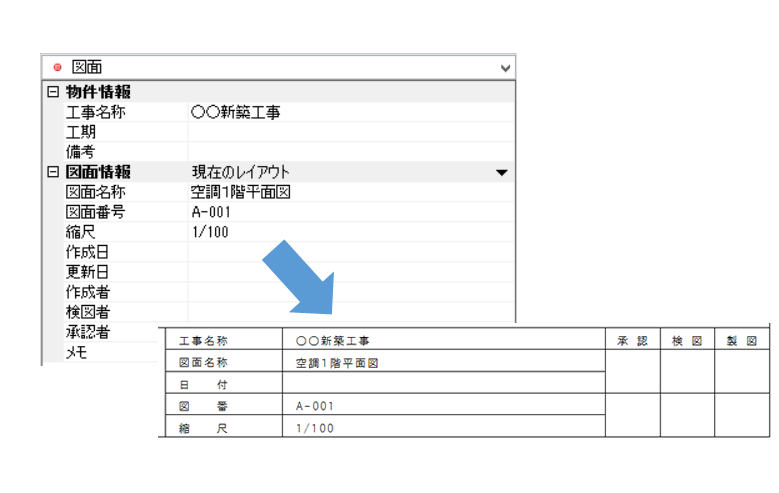Click the 縮尺 label in the title block

click(203, 428)
